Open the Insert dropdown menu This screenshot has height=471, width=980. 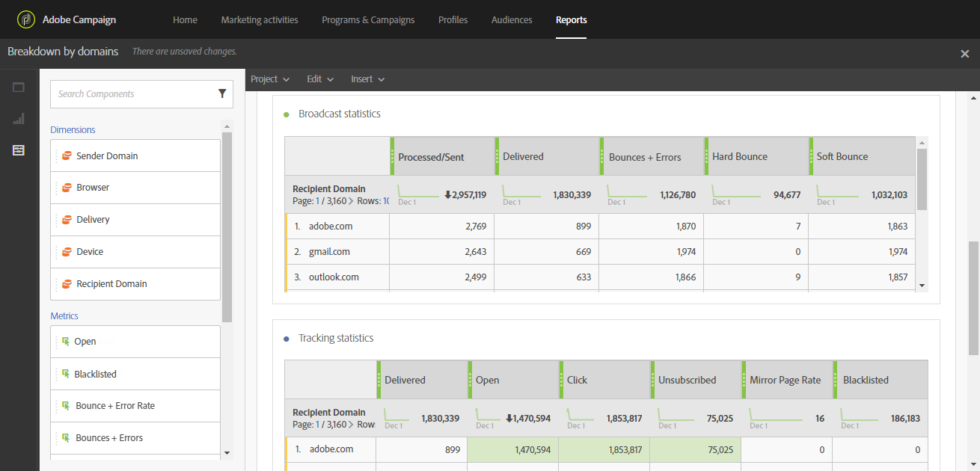coord(368,79)
